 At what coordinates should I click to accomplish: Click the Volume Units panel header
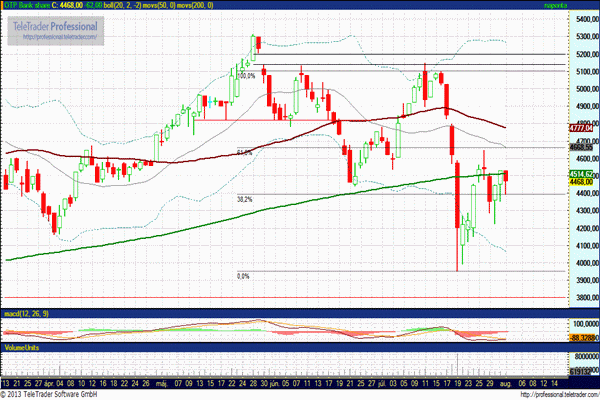point(21,346)
